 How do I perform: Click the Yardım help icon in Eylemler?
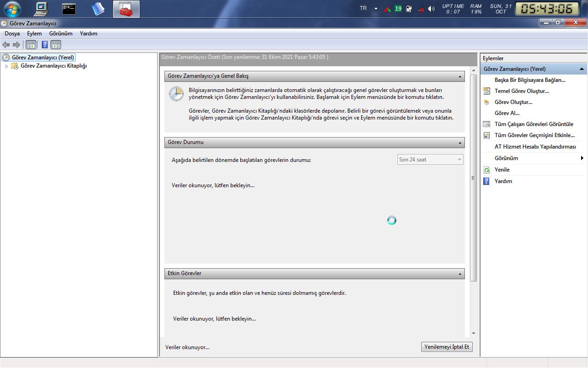[486, 181]
